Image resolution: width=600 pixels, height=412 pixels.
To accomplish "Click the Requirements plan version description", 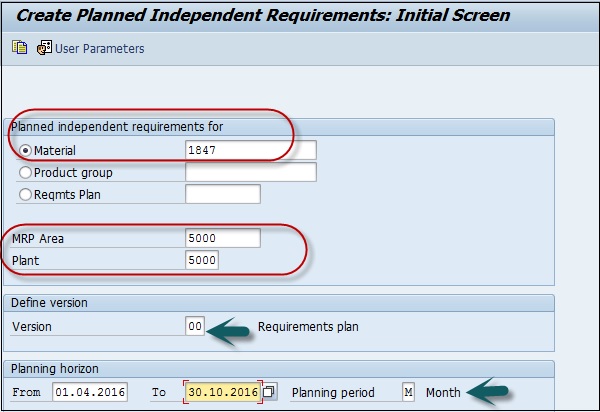I will point(306,326).
